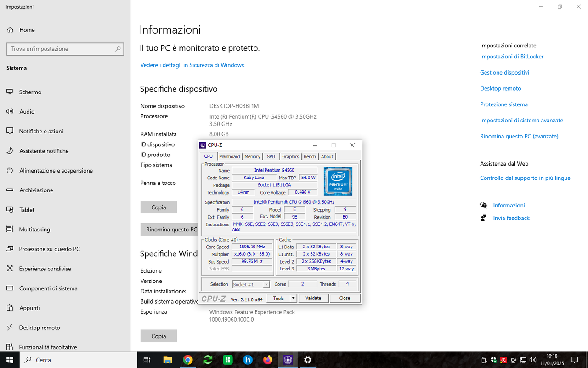Open Google Chrome from taskbar
The height and width of the screenshot is (368, 588).
pos(187,360)
